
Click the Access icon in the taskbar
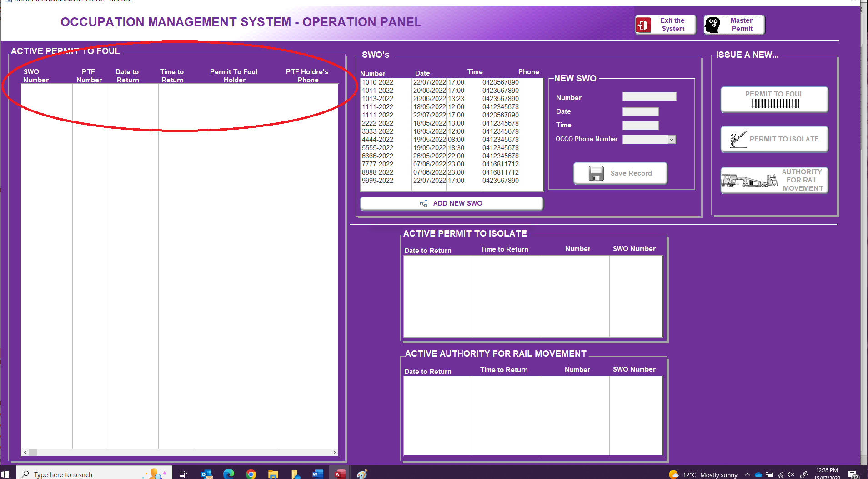[x=339, y=474]
